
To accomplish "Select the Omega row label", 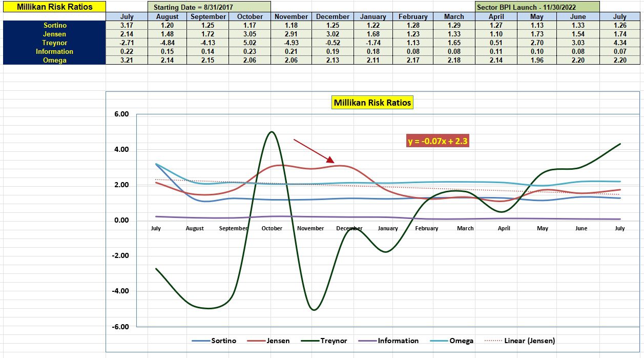I will pyautogui.click(x=54, y=60).
